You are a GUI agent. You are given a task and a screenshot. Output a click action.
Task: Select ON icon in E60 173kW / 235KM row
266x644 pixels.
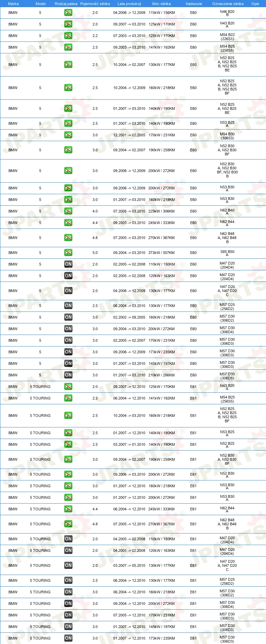click(x=68, y=352)
